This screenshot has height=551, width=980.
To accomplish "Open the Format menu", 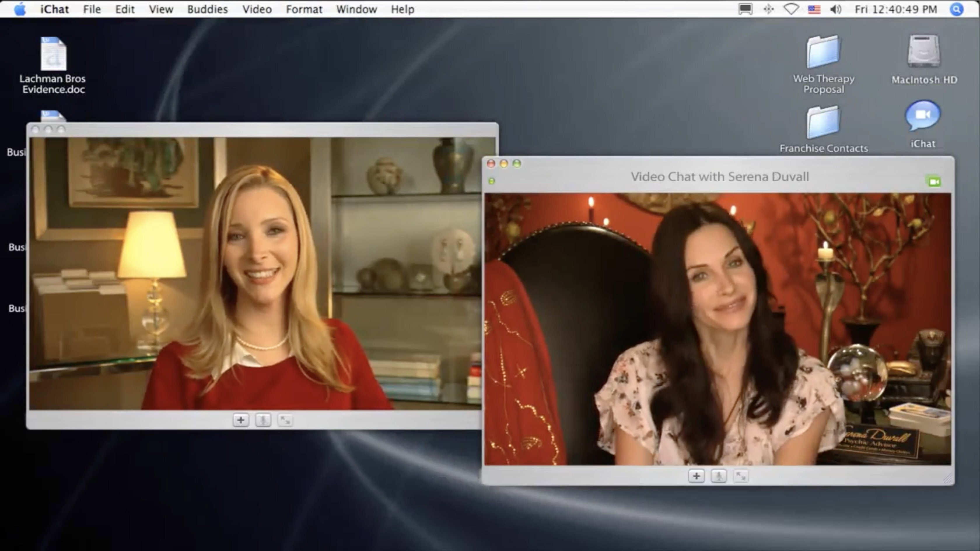I will 304,9.
